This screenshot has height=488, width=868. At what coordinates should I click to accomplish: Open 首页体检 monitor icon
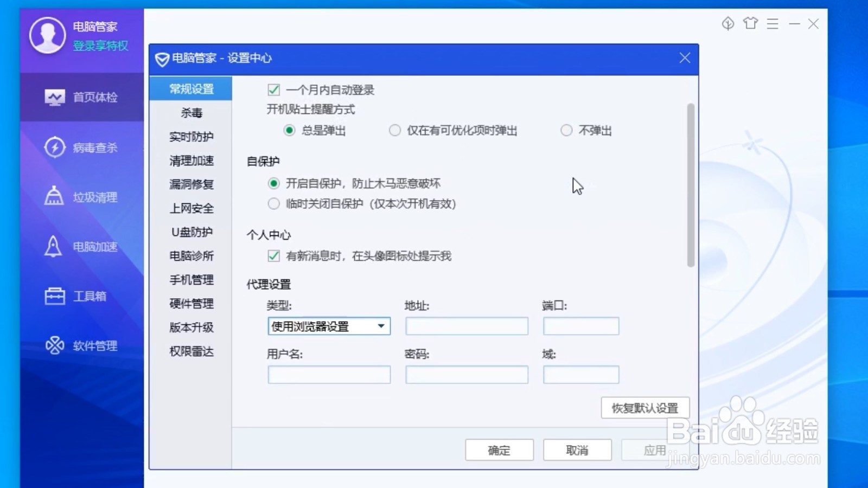point(55,98)
